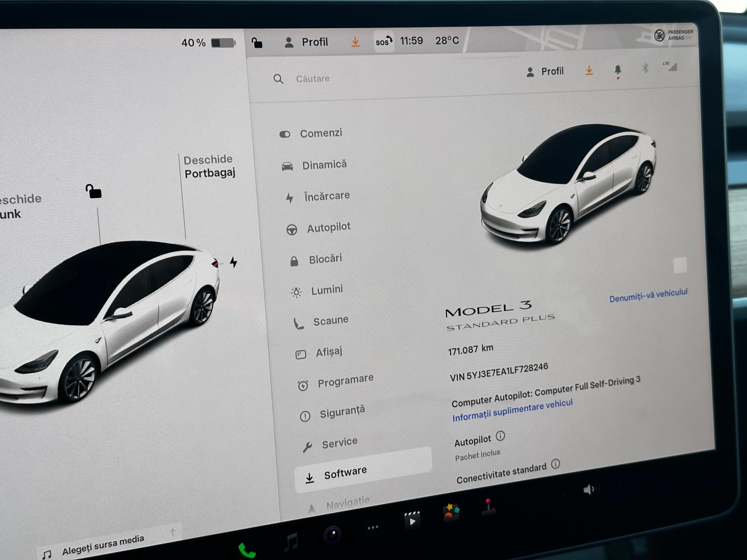
Task: Click the Autopilot info circle icon
Action: pos(500,436)
